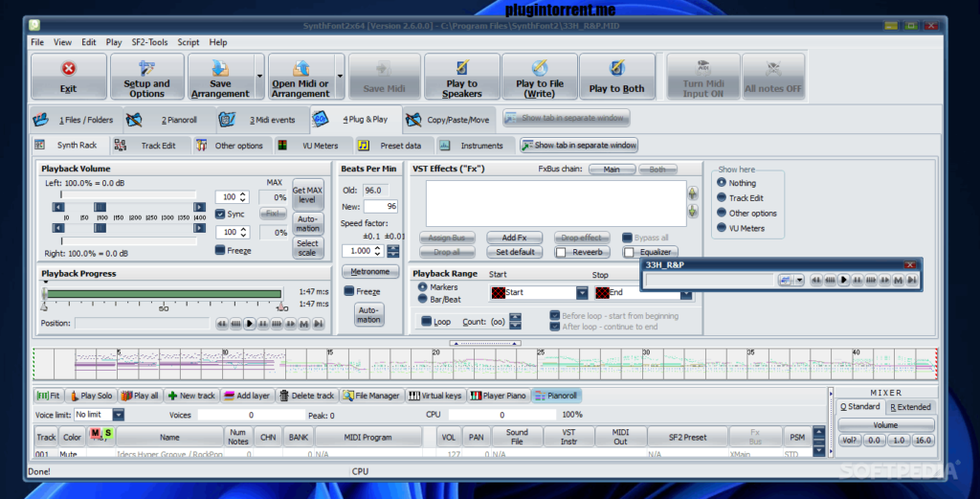Viewport: 980px width, 499px height.
Task: Play in the Playback Progress panel
Action: coord(250,324)
